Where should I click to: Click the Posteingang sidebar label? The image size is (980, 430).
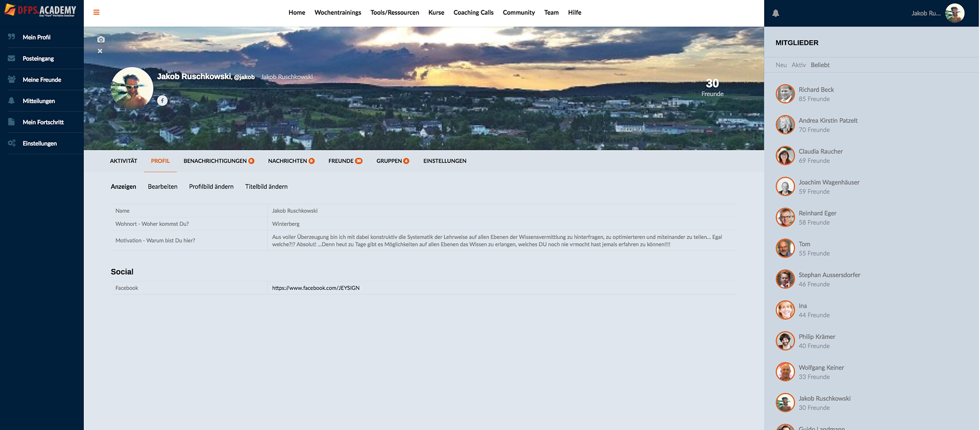point(38,58)
